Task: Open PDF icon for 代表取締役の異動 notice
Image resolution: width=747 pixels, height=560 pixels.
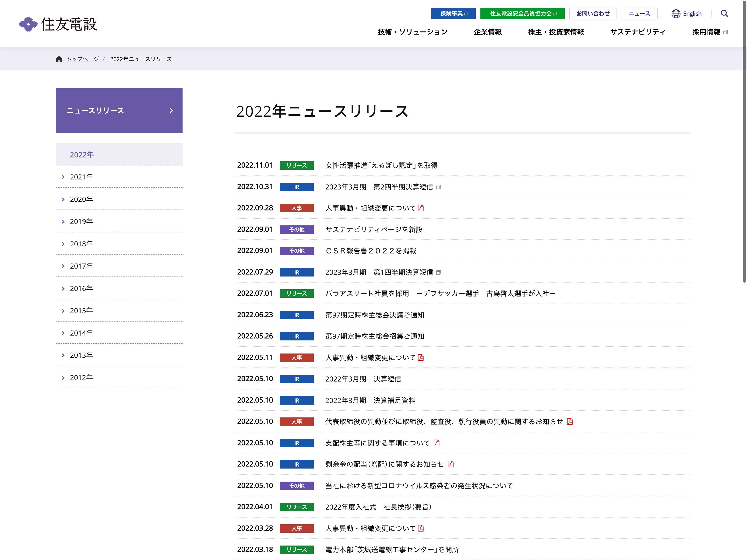Action: coord(570,421)
